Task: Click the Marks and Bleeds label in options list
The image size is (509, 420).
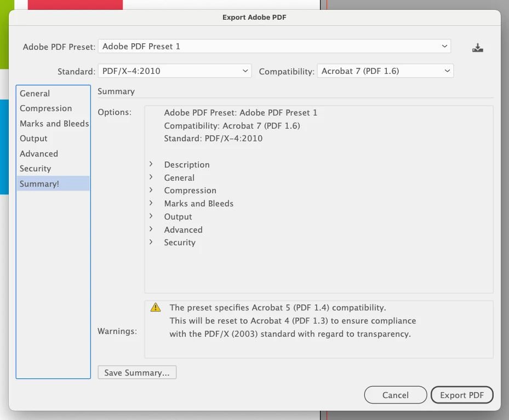Action: tap(199, 204)
